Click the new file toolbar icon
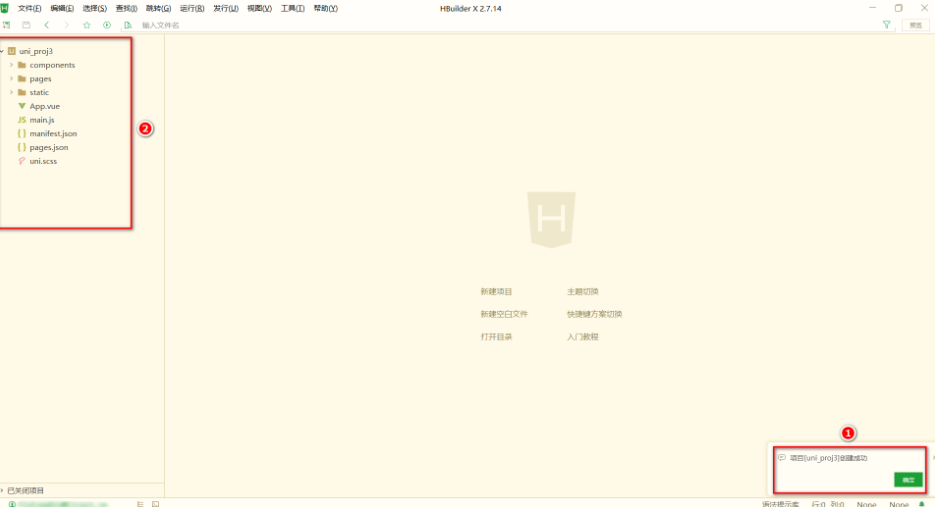The image size is (935, 507). 7,25
